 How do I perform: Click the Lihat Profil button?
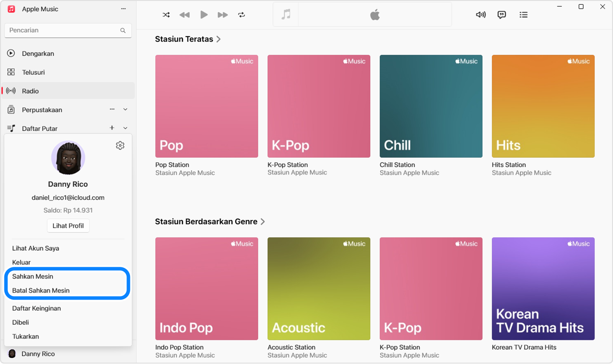point(68,226)
